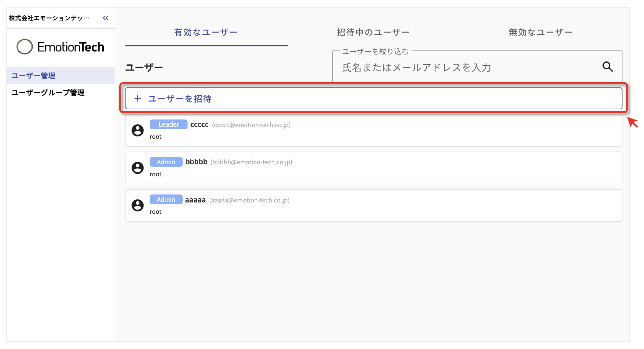Click the search magnifier icon
Image resolution: width=644 pixels, height=349 pixels.
click(x=607, y=67)
